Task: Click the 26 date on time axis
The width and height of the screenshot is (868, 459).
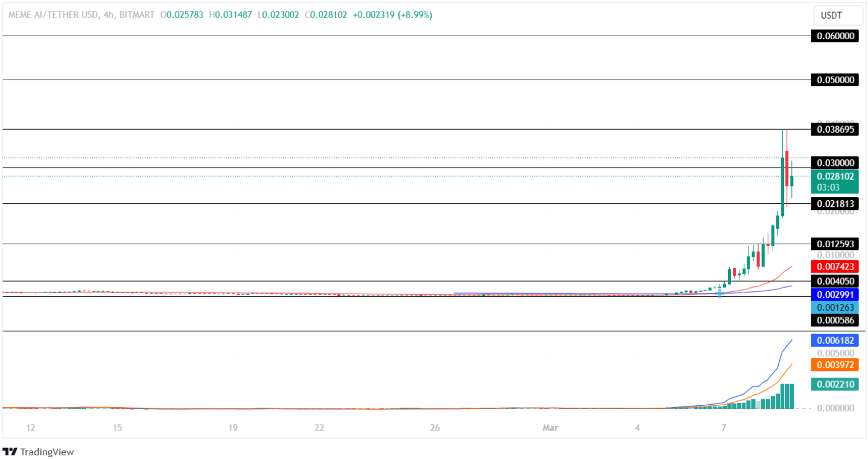Action: pos(435,428)
